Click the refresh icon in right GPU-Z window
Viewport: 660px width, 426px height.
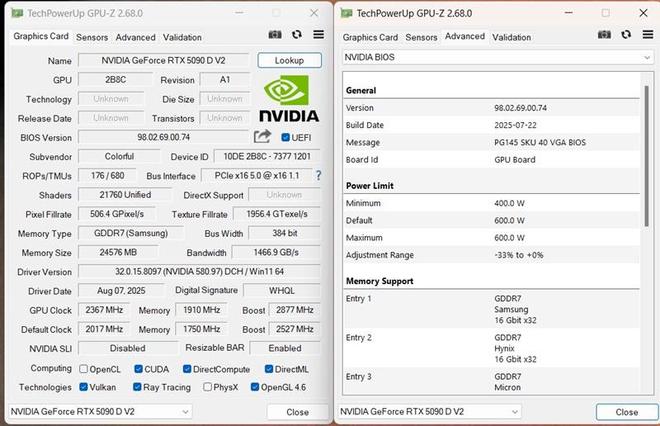[626, 37]
